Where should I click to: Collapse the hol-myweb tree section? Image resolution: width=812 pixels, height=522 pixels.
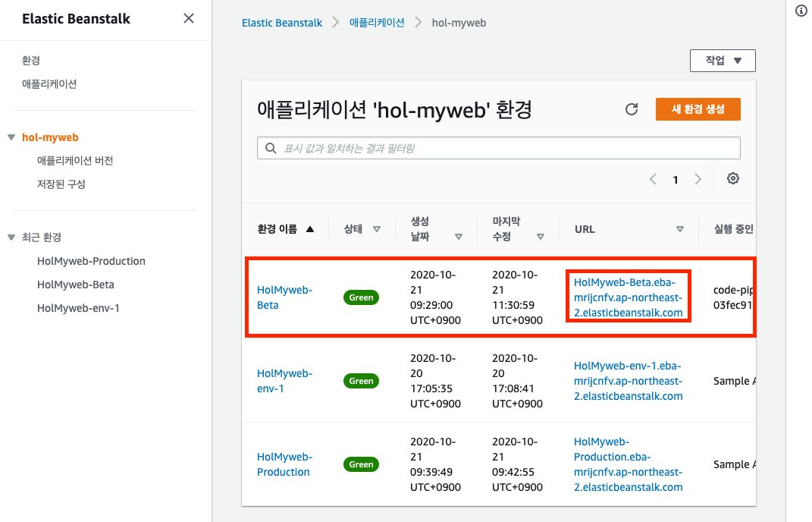tap(11, 137)
